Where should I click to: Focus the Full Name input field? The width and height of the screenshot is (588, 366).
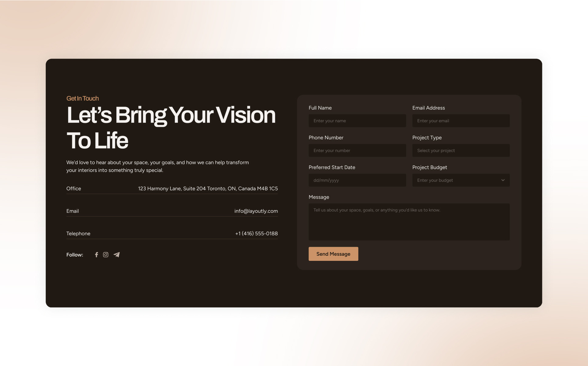click(x=357, y=121)
